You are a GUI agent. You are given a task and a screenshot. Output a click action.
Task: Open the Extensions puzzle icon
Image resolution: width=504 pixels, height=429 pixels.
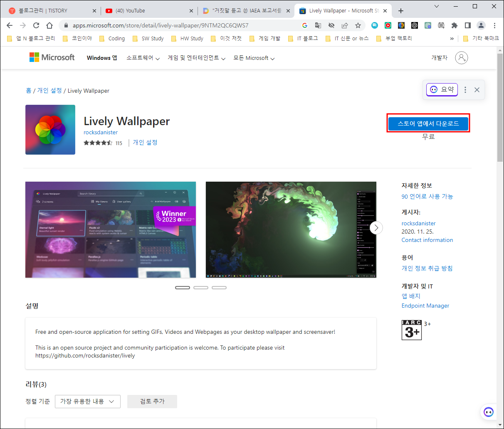click(x=455, y=25)
